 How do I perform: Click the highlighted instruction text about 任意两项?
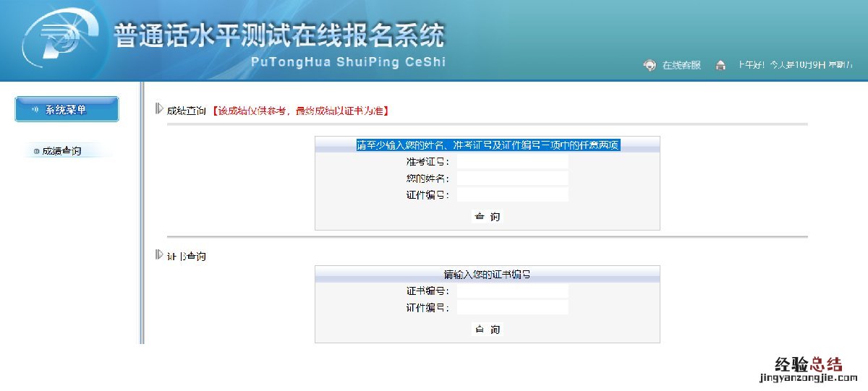coord(488,145)
